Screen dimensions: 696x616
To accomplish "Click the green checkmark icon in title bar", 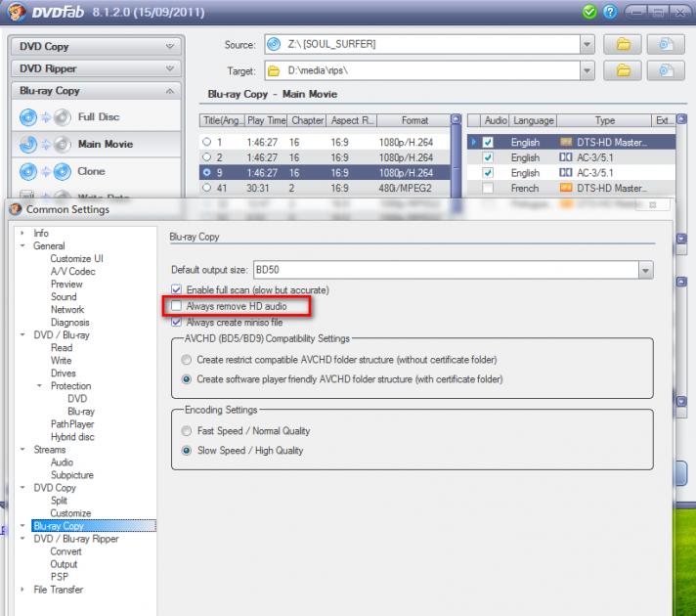I will 589,12.
